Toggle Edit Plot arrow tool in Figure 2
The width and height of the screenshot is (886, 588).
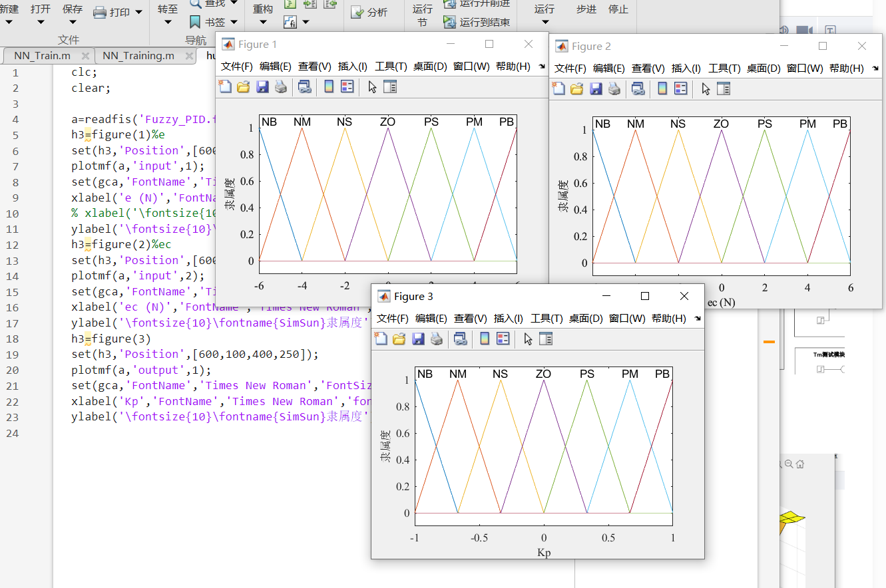coord(706,89)
